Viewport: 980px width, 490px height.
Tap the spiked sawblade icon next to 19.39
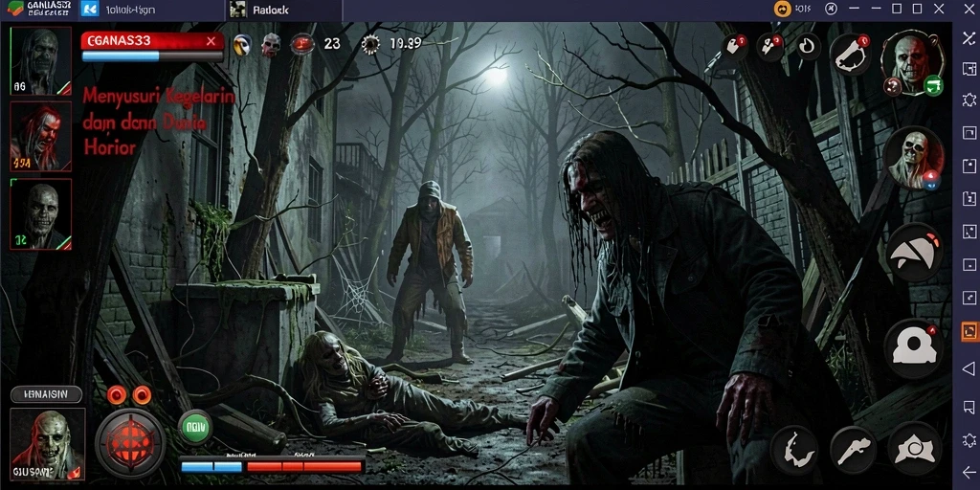(x=370, y=44)
